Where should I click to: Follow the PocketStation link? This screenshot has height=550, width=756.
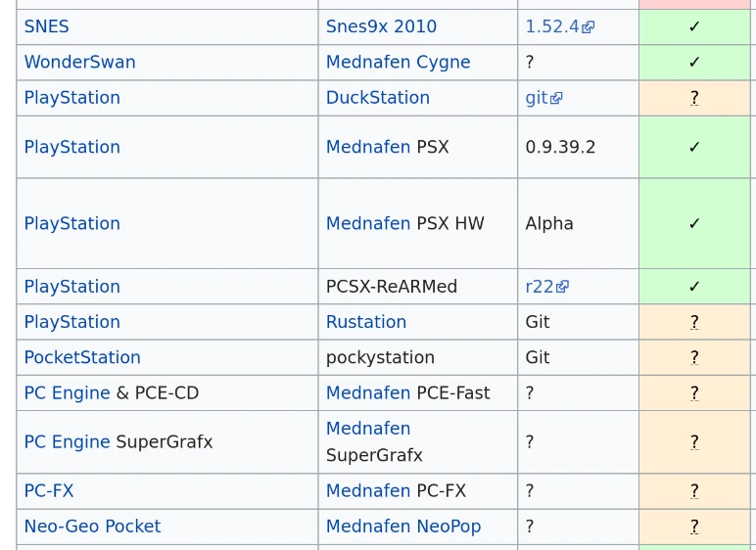[82, 357]
